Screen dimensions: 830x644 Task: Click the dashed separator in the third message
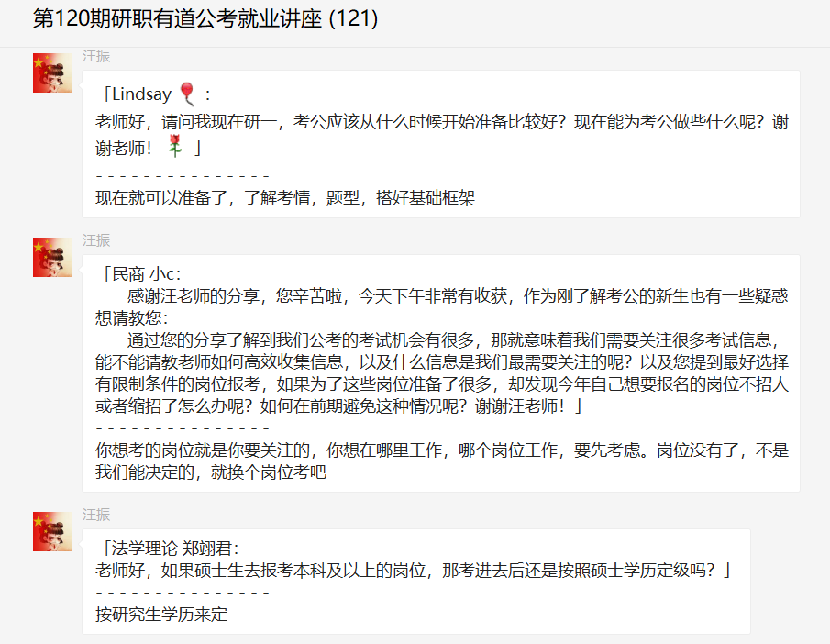tap(183, 593)
